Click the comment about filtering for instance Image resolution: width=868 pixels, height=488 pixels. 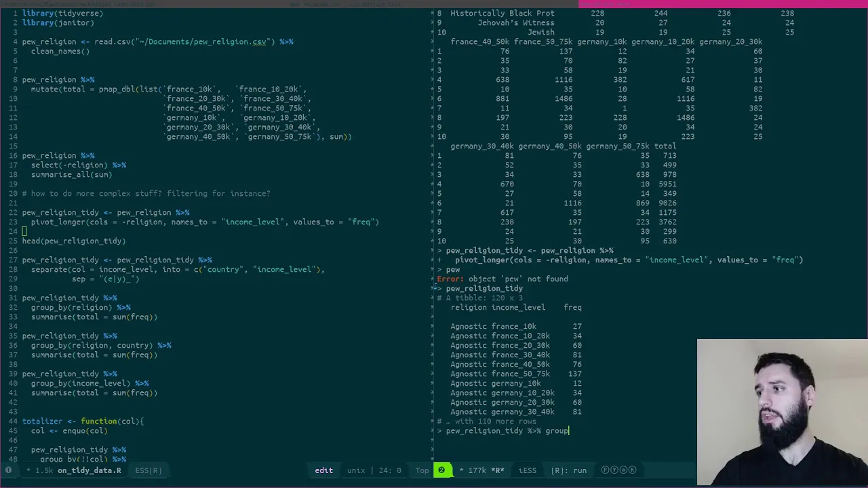[146, 193]
